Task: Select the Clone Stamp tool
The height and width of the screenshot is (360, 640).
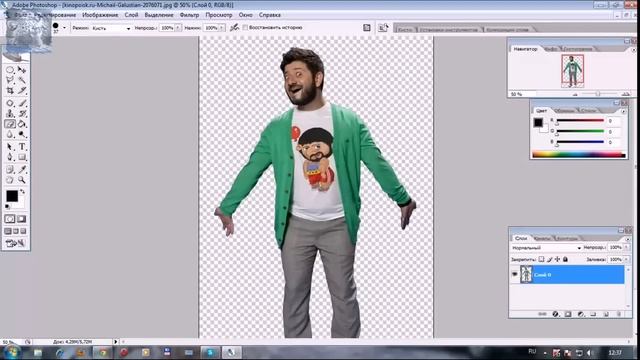Action: point(10,113)
